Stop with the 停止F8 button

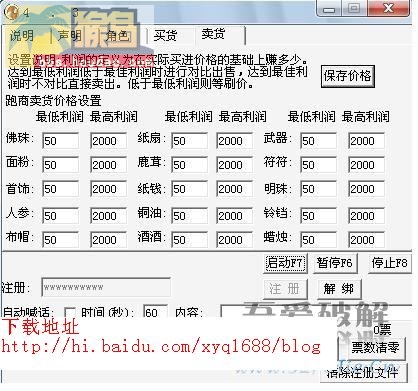tap(390, 263)
